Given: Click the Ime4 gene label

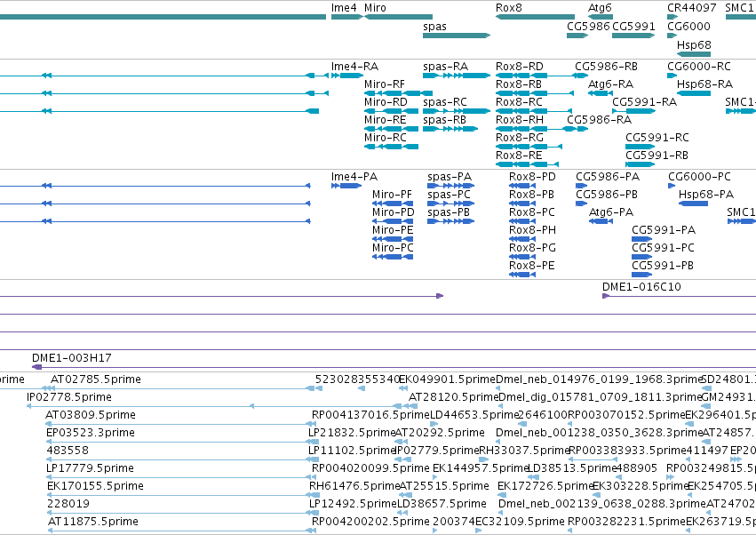Looking at the screenshot, I should click(344, 8).
